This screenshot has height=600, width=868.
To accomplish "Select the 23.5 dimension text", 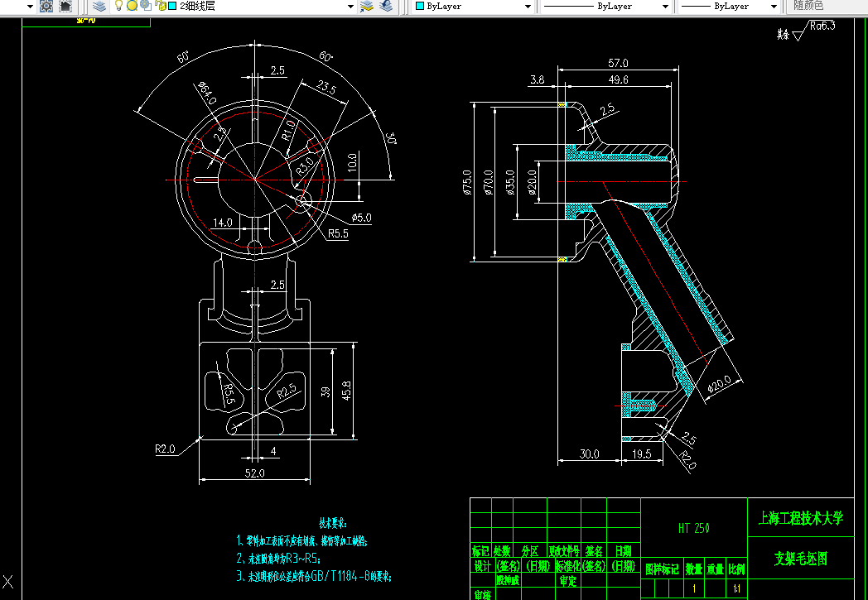I will tap(326, 86).
